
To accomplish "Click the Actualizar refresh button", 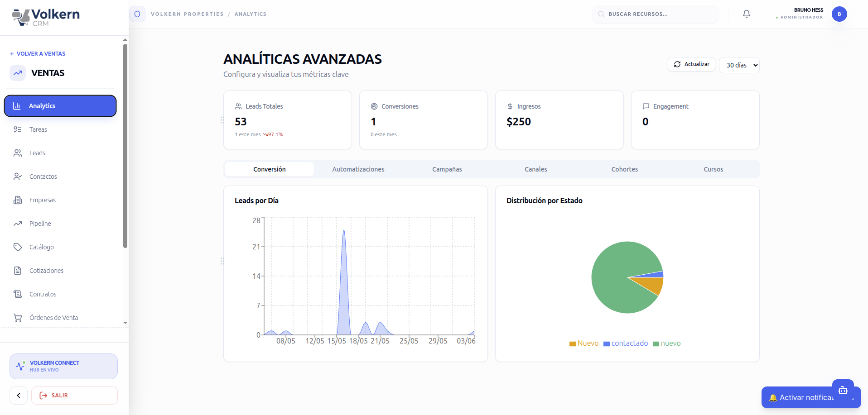I will click(691, 64).
